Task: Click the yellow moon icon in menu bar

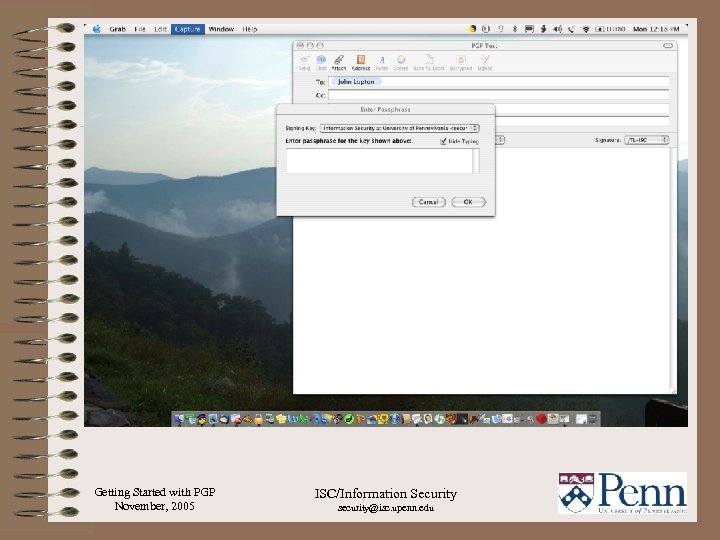Action: click(x=472, y=29)
